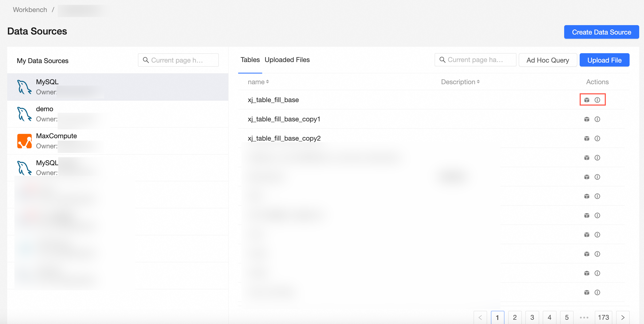Click Upload File button
Viewport: 644px width, 324px height.
coord(604,60)
